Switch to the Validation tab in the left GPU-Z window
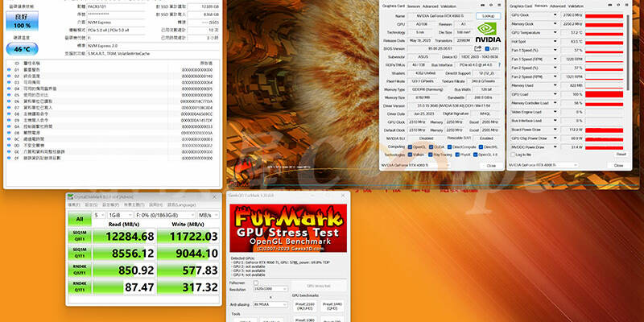Image resolution: width=644 pixels, height=322 pixels. click(x=448, y=6)
